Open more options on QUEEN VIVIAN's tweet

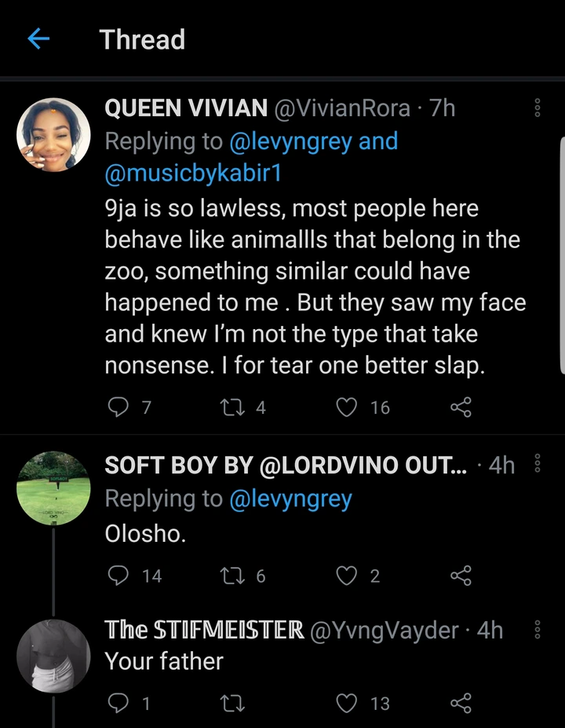[x=538, y=108]
